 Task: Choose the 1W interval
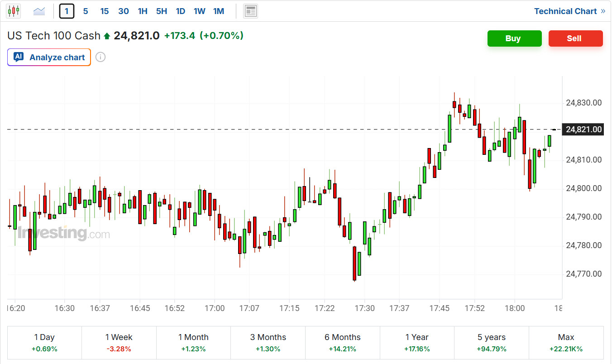[200, 11]
